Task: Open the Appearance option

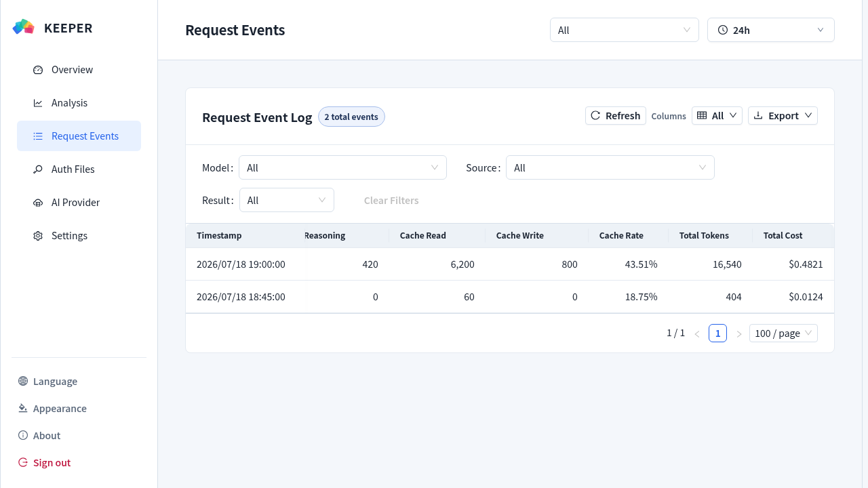Action: pyautogui.click(x=60, y=408)
